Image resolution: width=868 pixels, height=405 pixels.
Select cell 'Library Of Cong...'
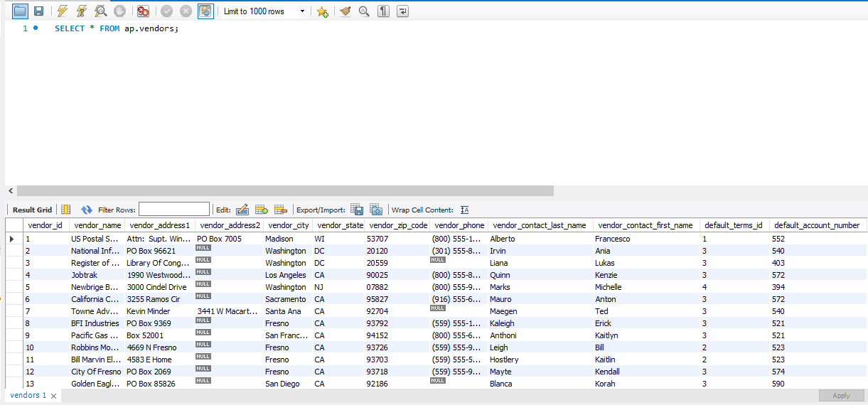(x=159, y=263)
